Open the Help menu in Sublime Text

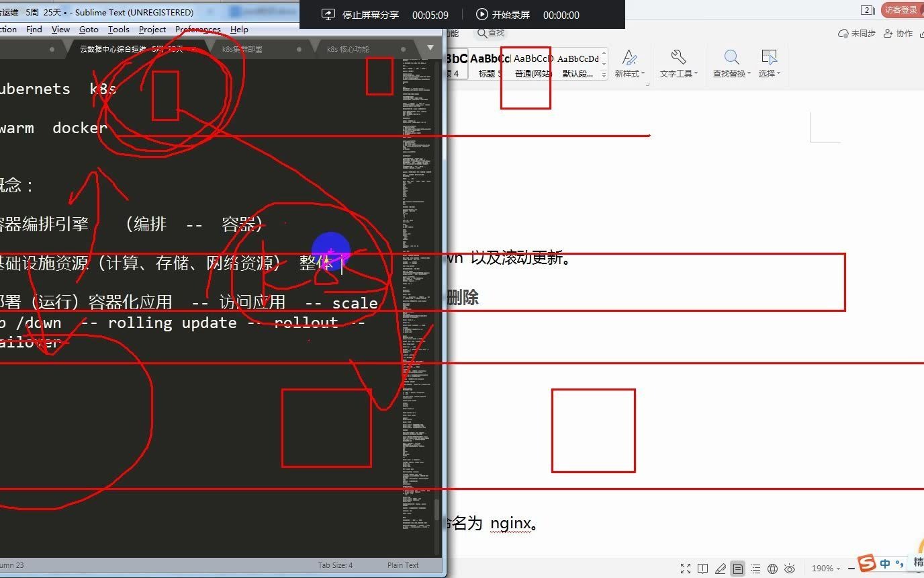(x=239, y=30)
